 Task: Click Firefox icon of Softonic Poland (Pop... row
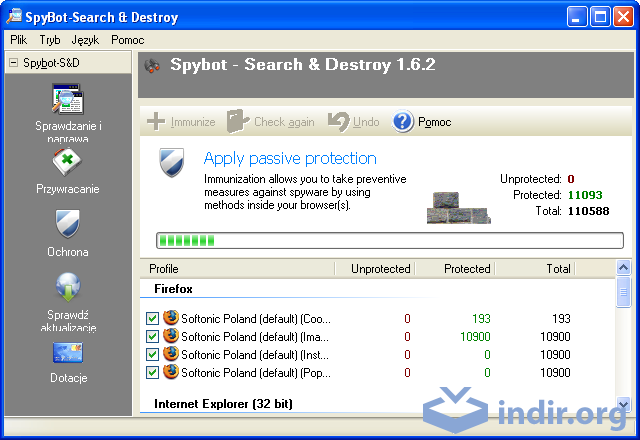[171, 371]
